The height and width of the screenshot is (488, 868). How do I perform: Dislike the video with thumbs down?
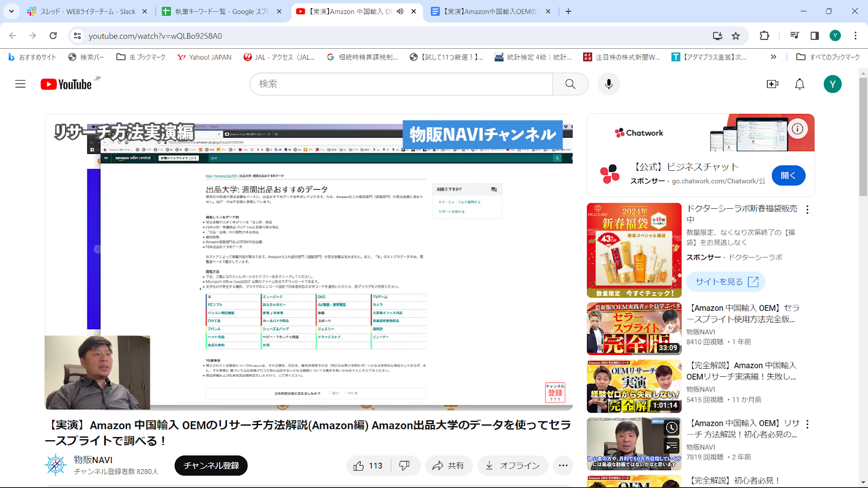405,466
